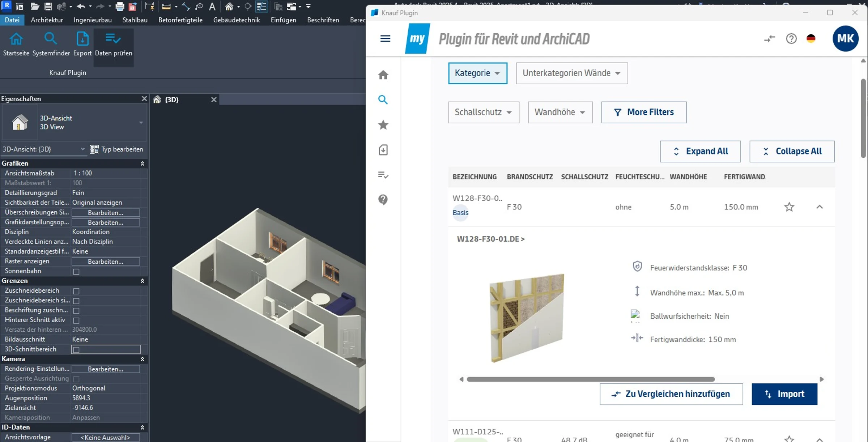
Task: Close the {3D} view tab
Action: click(214, 99)
